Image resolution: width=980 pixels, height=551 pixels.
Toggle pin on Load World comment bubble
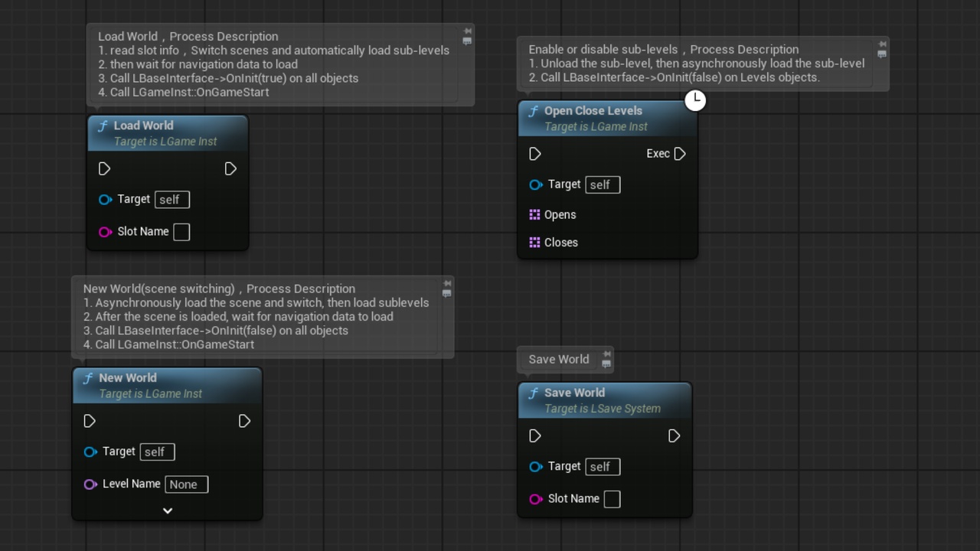(x=467, y=31)
